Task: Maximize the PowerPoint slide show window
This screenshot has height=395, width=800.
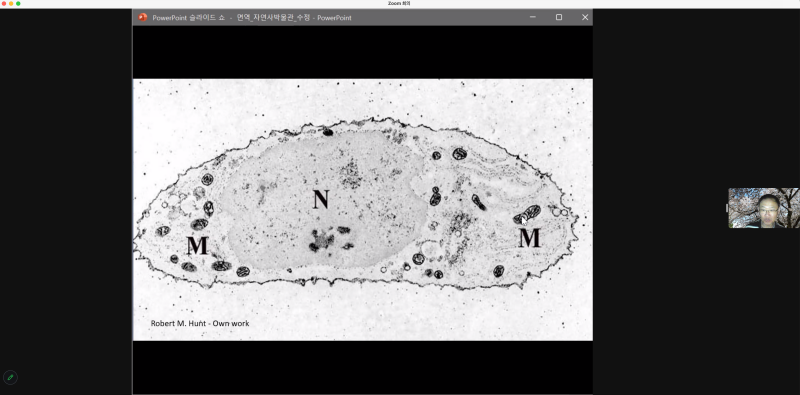Action: (x=559, y=17)
